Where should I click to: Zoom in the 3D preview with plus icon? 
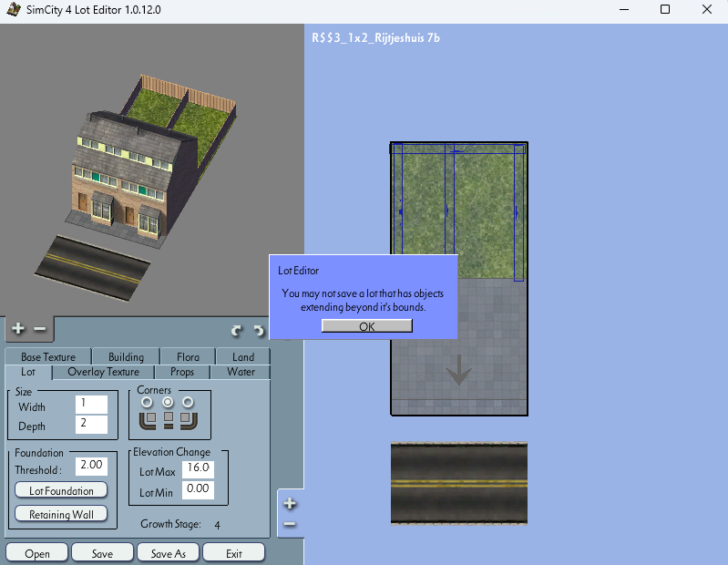(18, 328)
